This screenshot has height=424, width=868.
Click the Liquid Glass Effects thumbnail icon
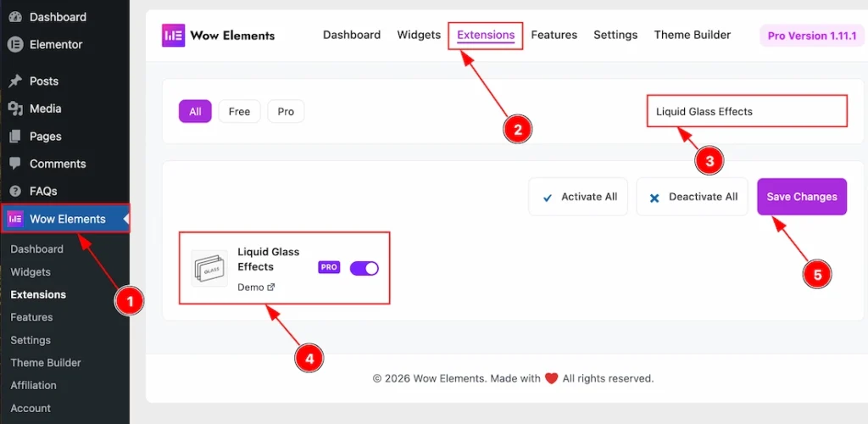pos(209,269)
